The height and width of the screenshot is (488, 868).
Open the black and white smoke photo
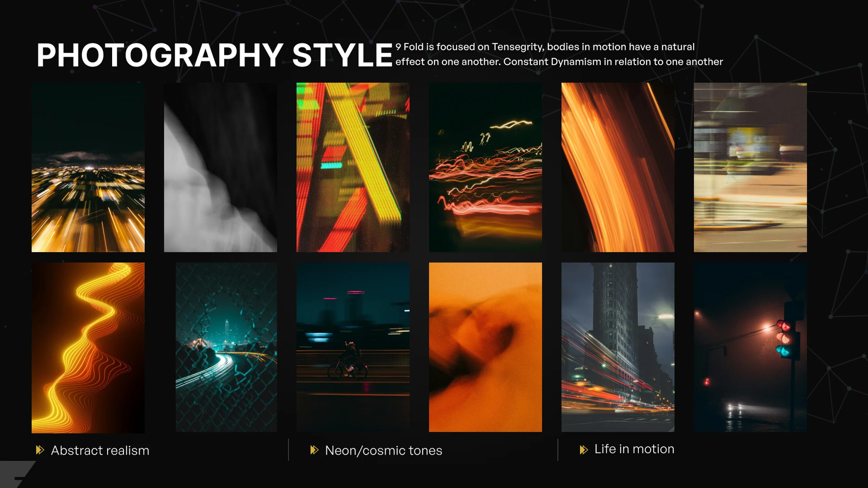click(x=220, y=167)
